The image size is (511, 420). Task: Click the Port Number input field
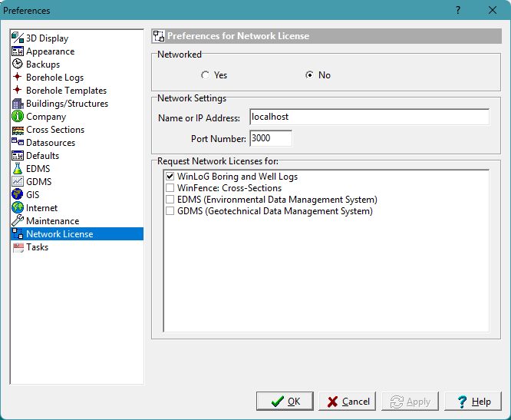[x=270, y=139]
